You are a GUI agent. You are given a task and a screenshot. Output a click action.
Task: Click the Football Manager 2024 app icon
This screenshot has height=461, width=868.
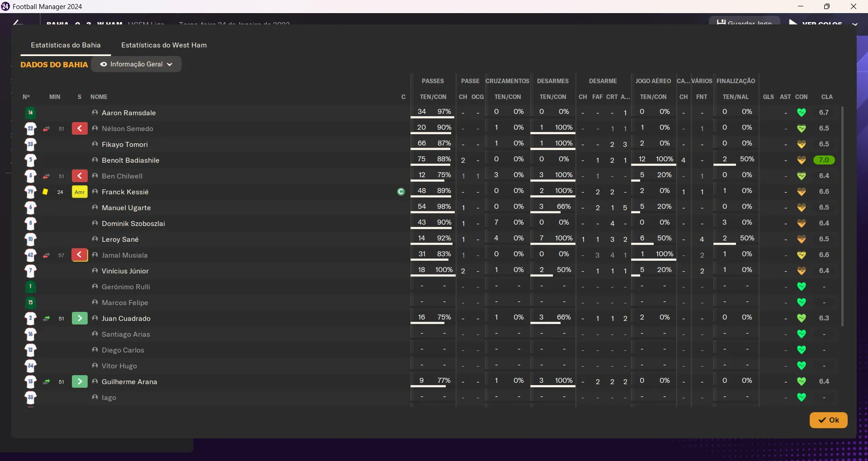point(5,6)
